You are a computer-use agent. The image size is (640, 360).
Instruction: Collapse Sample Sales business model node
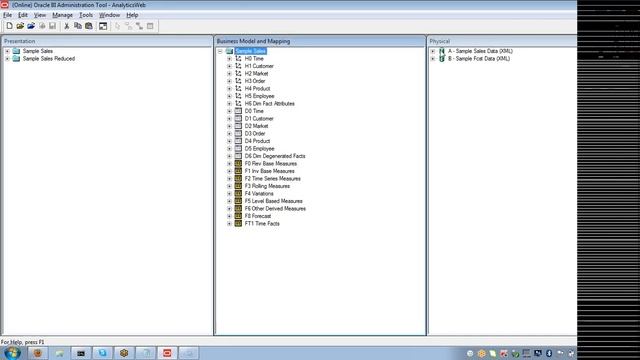220,51
